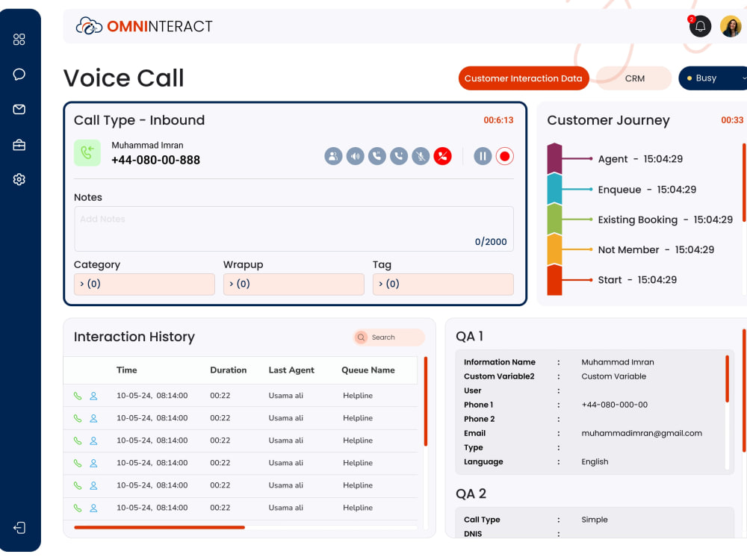Click the caller number +44-080-00-888
The height and width of the screenshot is (560, 747).
(x=156, y=160)
